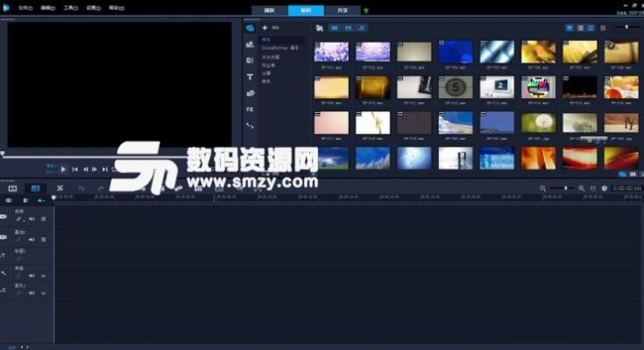Click the plus Add folder button
644x350 pixels.
click(265, 27)
